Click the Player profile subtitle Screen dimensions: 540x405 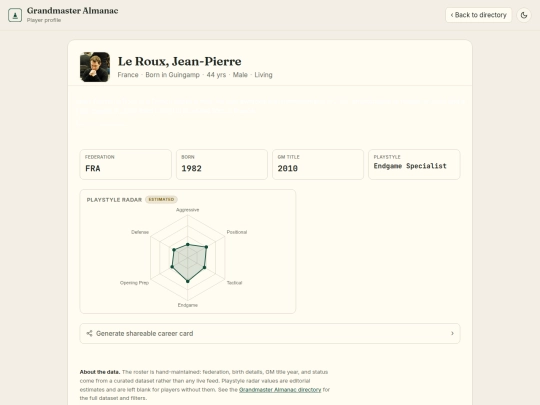pos(44,20)
